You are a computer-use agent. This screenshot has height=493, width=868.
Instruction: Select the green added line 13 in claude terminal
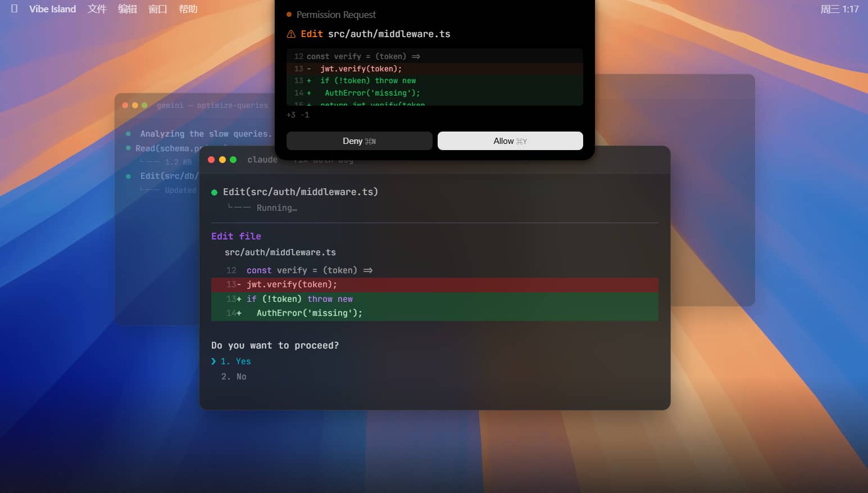coord(435,299)
